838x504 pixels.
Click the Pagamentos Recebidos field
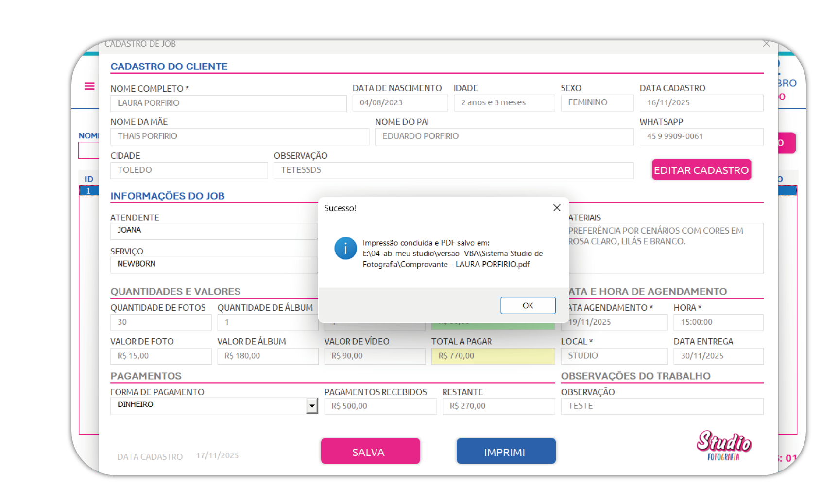(x=380, y=406)
